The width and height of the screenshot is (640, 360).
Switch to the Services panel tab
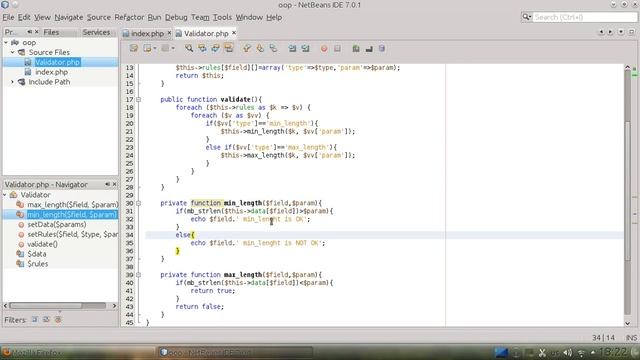tap(96, 32)
